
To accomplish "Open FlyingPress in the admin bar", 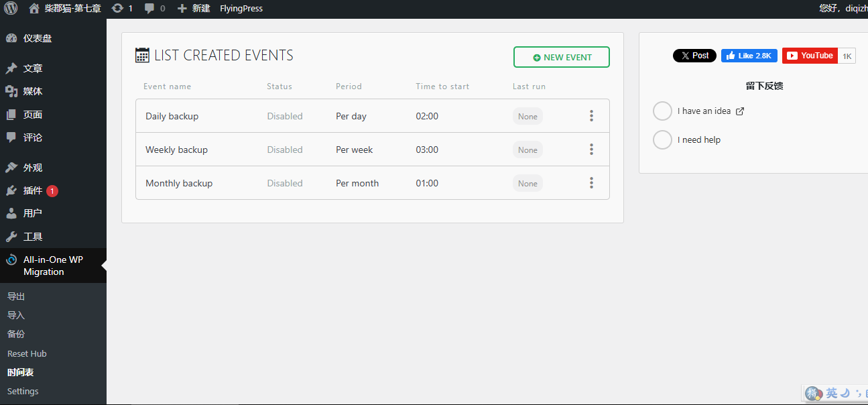I will point(241,9).
